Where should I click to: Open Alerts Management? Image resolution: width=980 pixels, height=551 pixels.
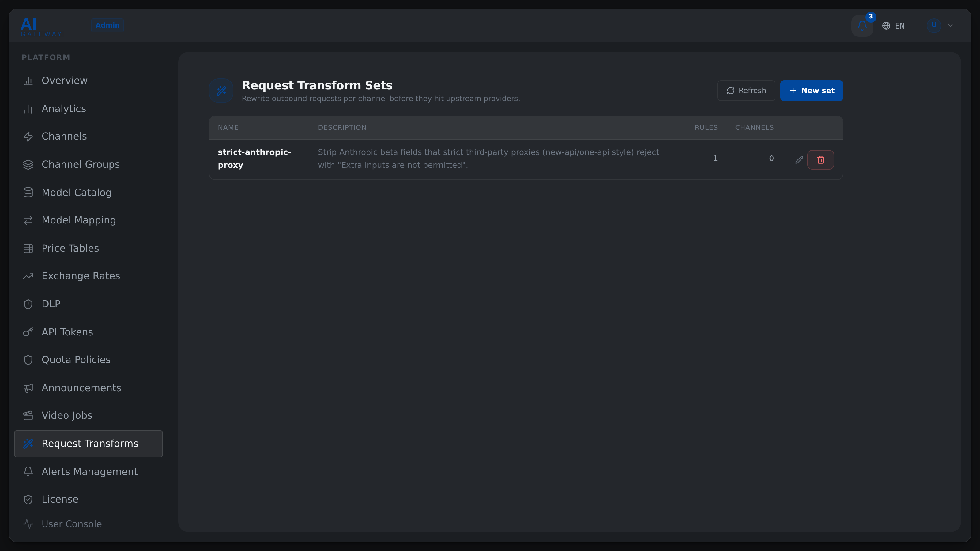point(88,471)
